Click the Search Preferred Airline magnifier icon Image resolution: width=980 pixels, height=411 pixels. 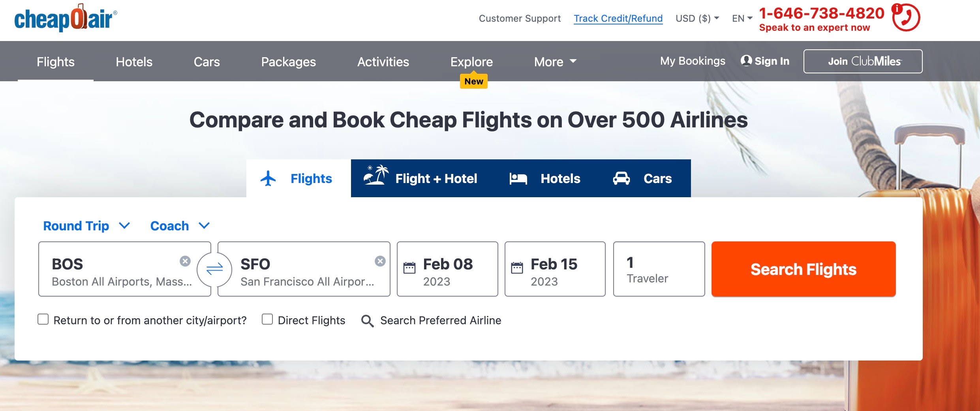367,321
